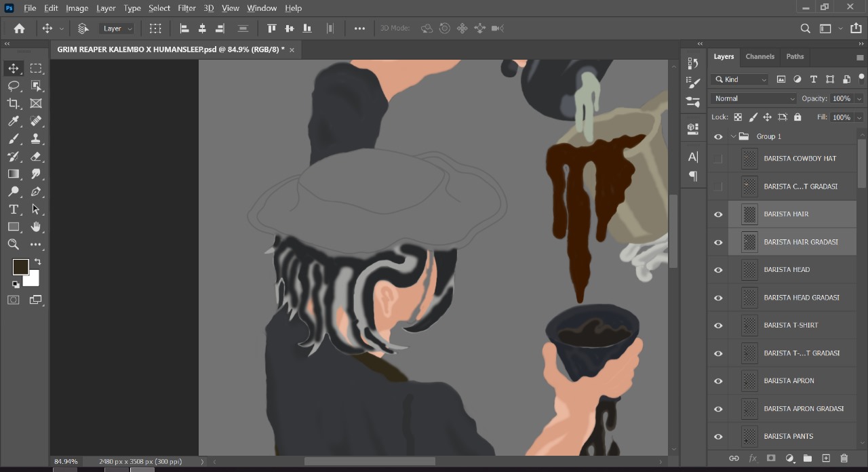868x472 pixels.
Task: Select the Frame tool
Action: pyautogui.click(x=36, y=104)
